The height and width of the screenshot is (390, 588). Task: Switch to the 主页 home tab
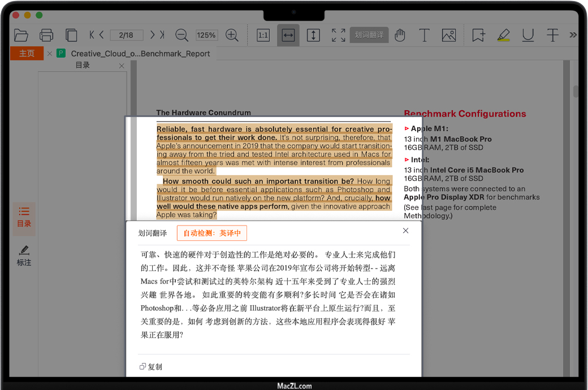coord(27,54)
